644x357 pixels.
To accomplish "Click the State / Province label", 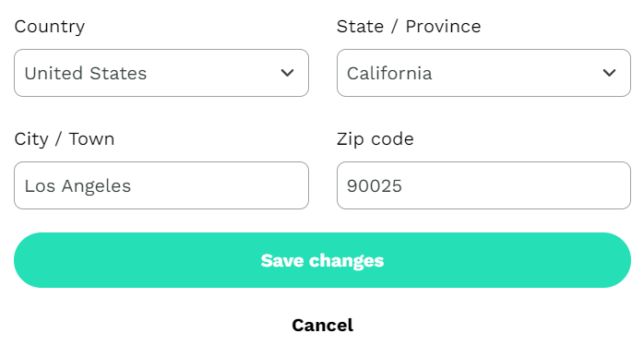I will click(409, 27).
